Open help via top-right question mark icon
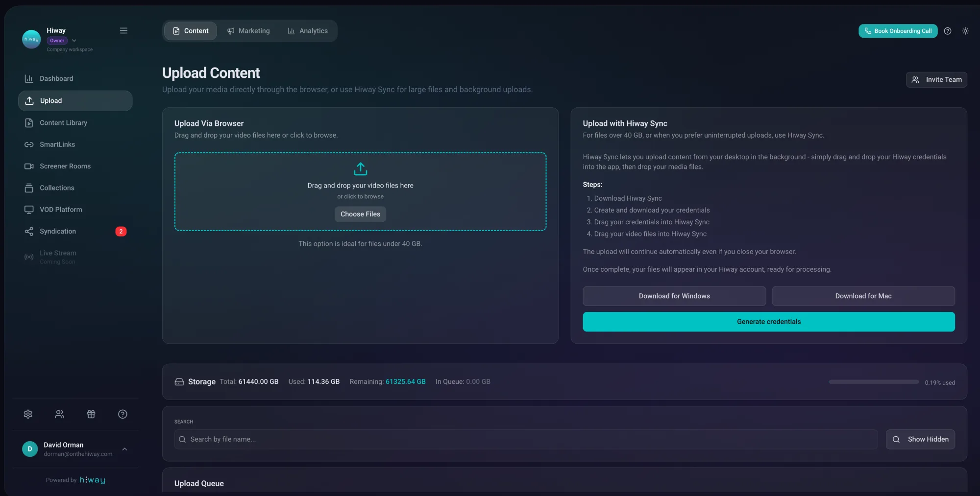 click(948, 31)
